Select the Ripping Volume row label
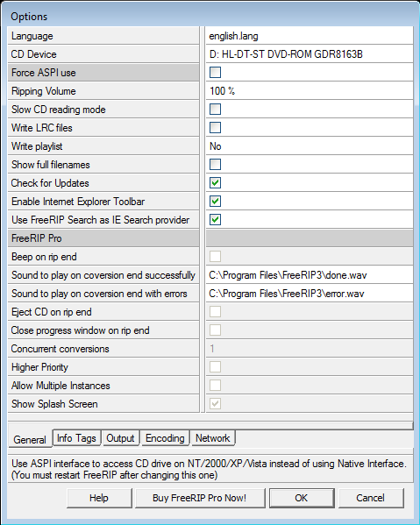Screen dimensions: 420x525 click(x=103, y=91)
